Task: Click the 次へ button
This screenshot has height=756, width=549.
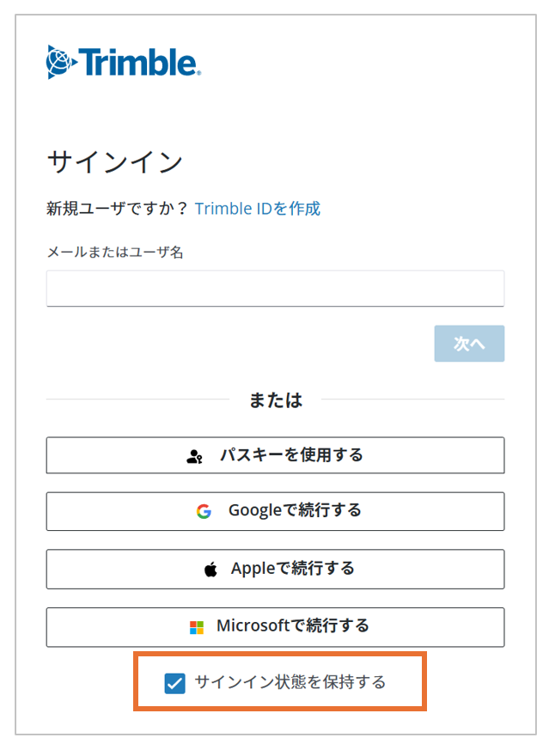Action: coord(469,343)
